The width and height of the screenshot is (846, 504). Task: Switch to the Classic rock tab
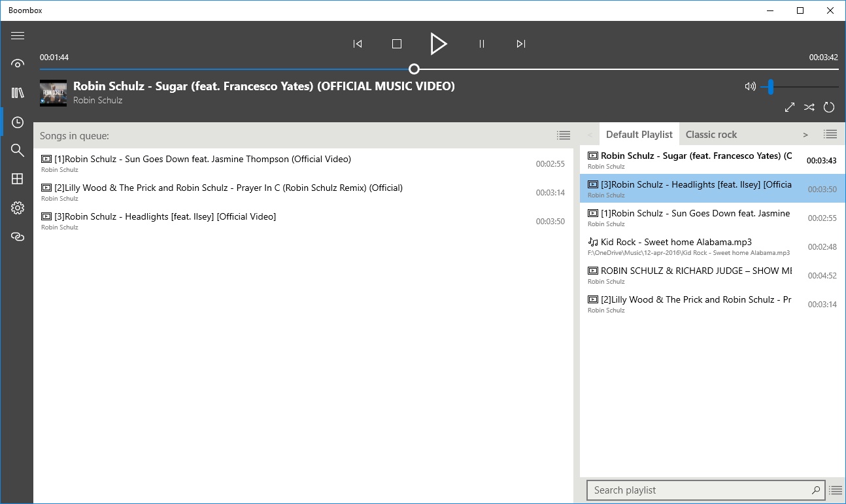coord(711,134)
